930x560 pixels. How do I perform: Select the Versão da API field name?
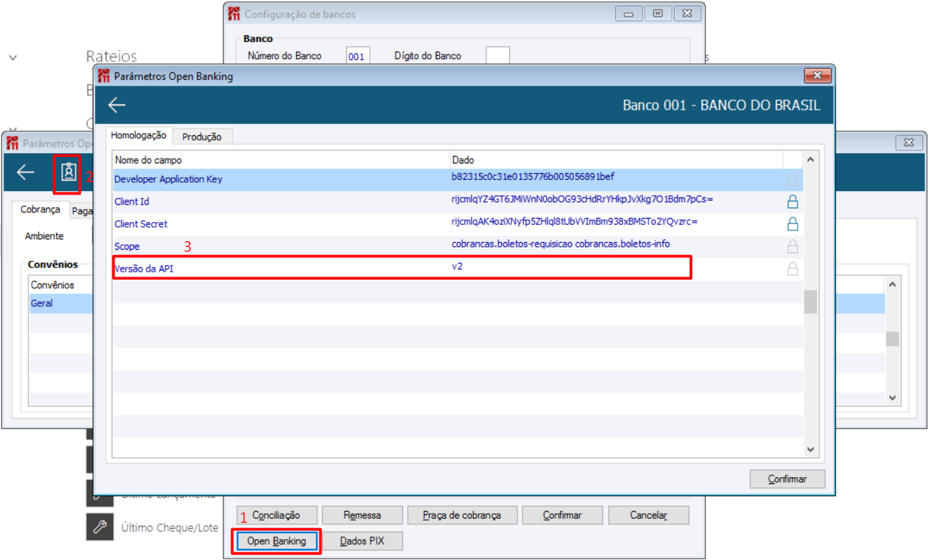144,268
